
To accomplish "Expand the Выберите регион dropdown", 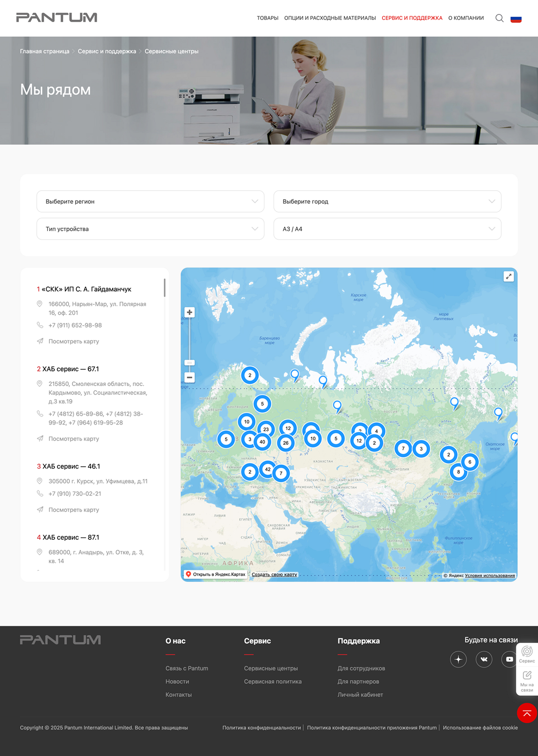I will [x=150, y=201].
